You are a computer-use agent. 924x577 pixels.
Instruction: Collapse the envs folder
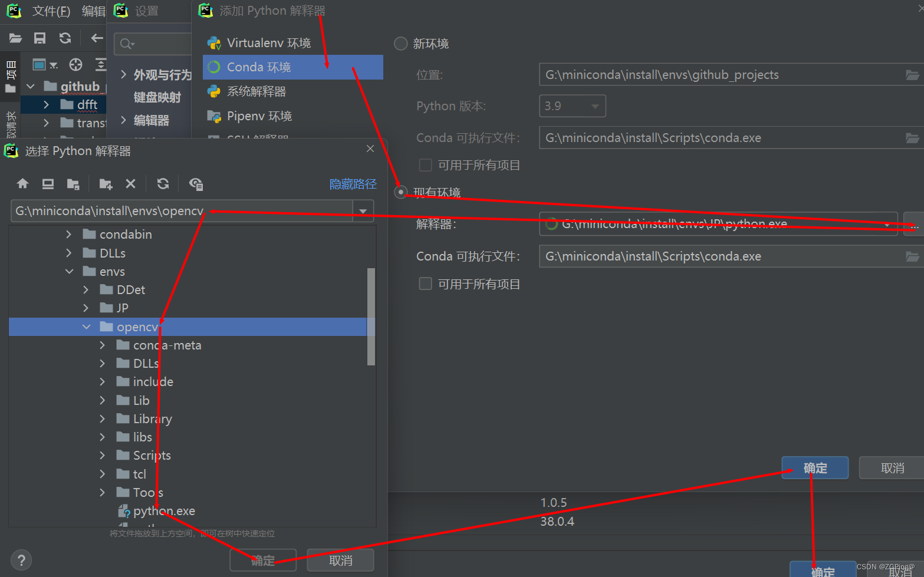pos(69,272)
